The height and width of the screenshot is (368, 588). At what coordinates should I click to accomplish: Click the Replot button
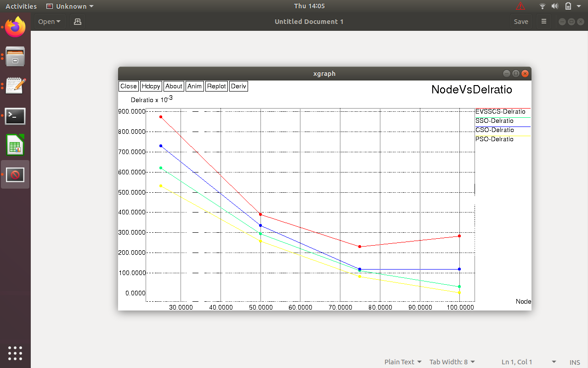click(216, 86)
